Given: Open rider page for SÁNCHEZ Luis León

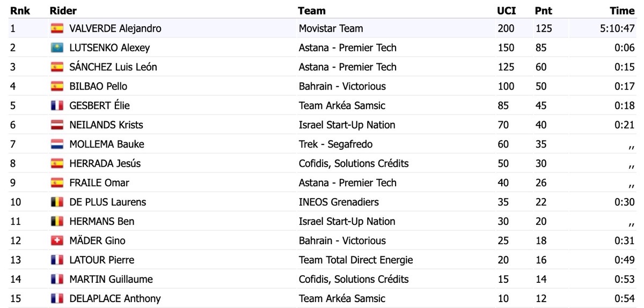Looking at the screenshot, I should 113,67.
